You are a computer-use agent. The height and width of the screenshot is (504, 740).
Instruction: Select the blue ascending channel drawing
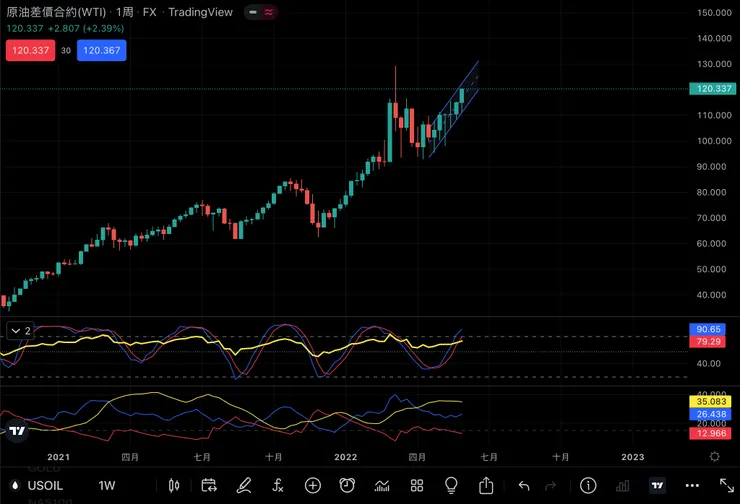tap(455, 109)
